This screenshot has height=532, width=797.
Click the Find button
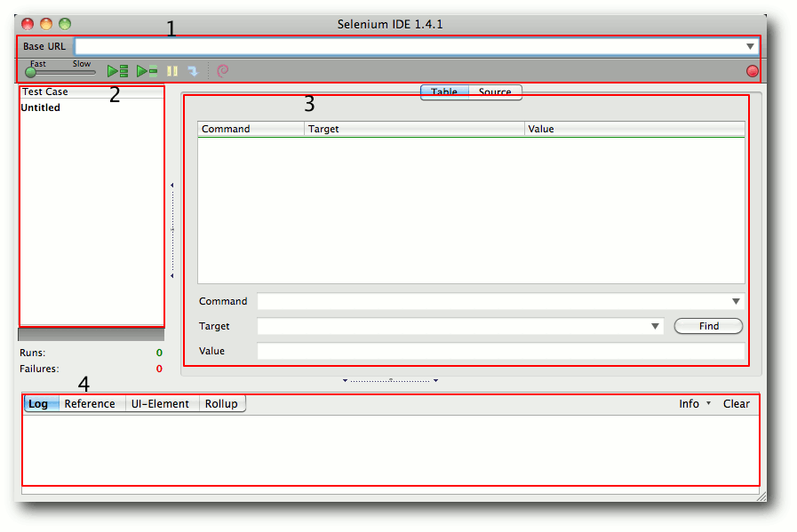[708, 326]
